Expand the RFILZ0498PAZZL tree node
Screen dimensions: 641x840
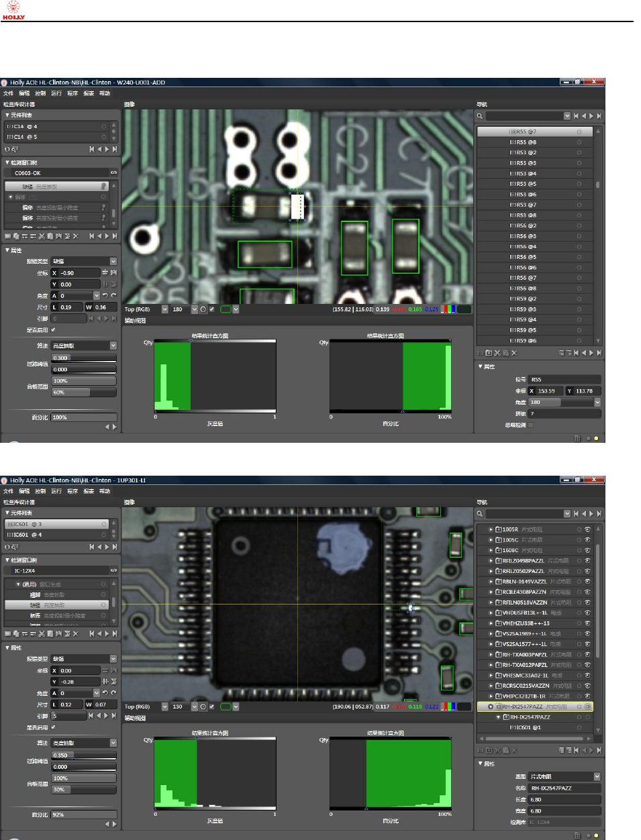491,561
